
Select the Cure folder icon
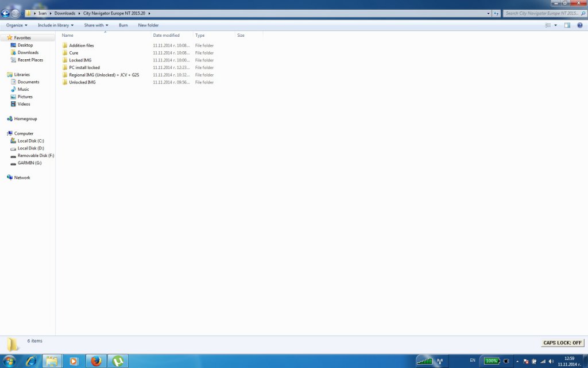pos(65,53)
